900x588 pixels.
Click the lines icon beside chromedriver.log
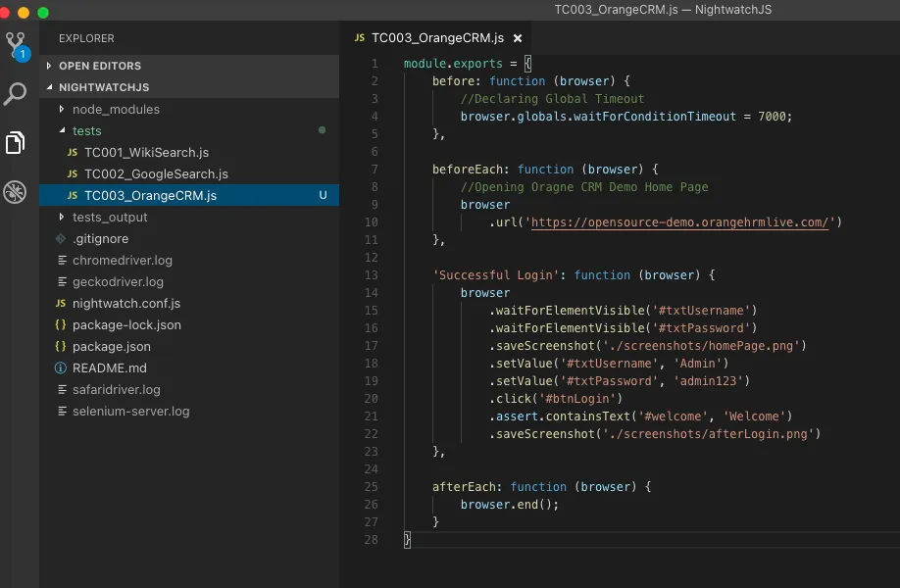[62, 261]
